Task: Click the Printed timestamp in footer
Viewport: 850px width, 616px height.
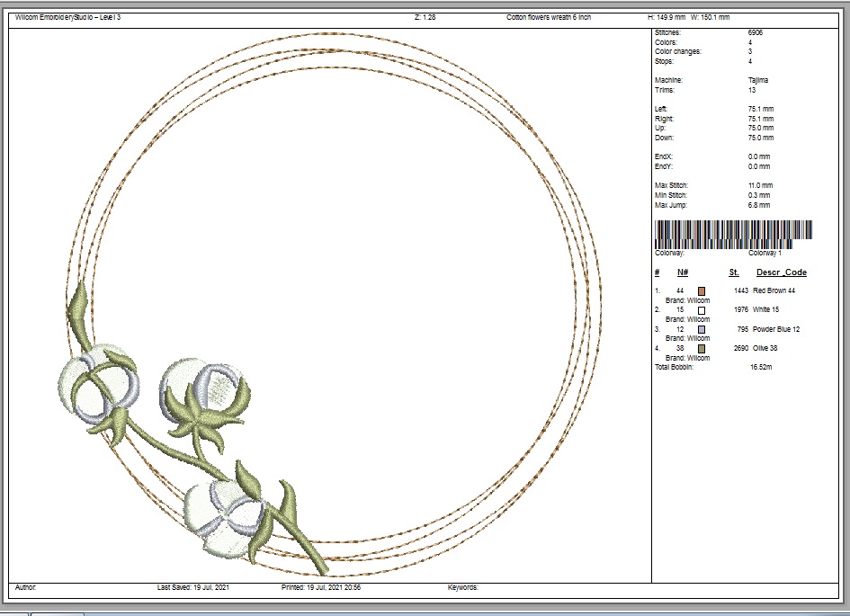Action: 321,587
